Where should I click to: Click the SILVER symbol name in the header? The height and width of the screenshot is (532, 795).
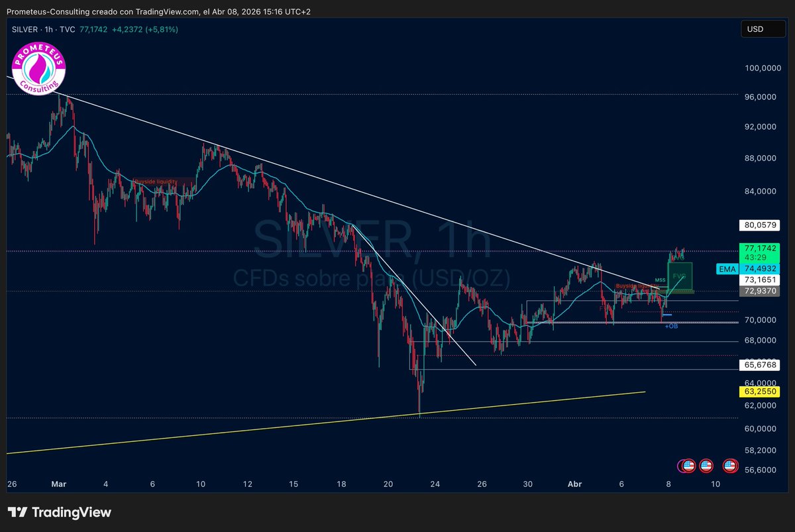[25, 30]
